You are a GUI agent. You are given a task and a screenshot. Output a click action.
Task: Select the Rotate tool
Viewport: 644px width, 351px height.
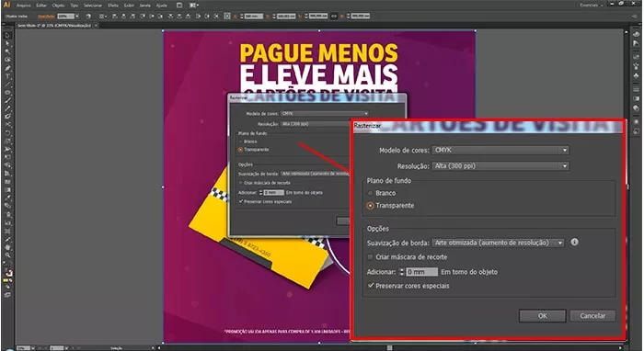(7, 133)
